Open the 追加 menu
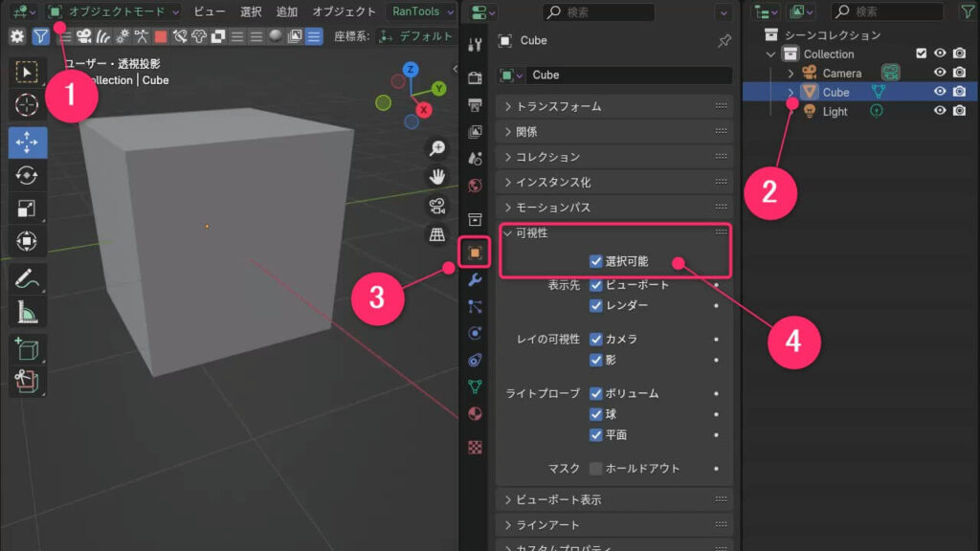Image resolution: width=980 pixels, height=551 pixels. [287, 11]
